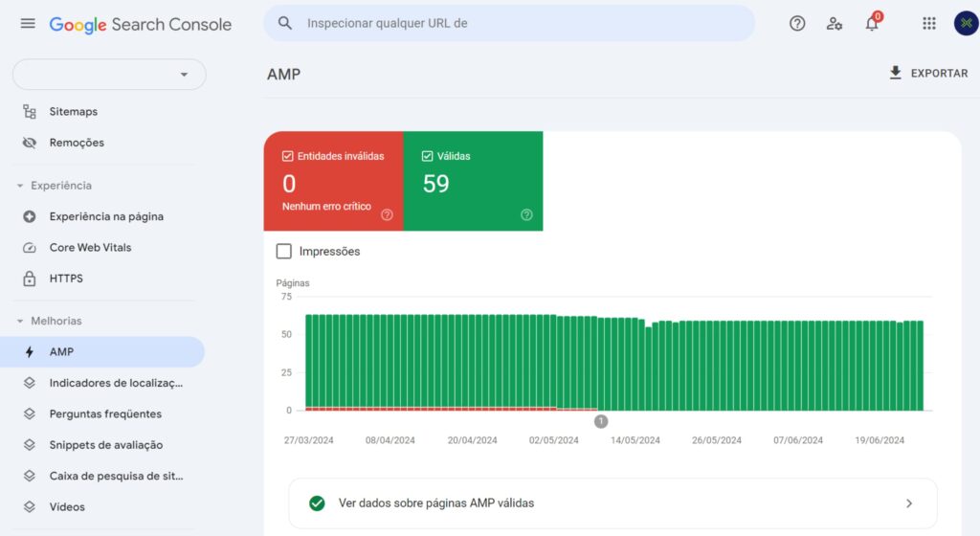
Task: Select the AMP menu item
Action: (102, 351)
